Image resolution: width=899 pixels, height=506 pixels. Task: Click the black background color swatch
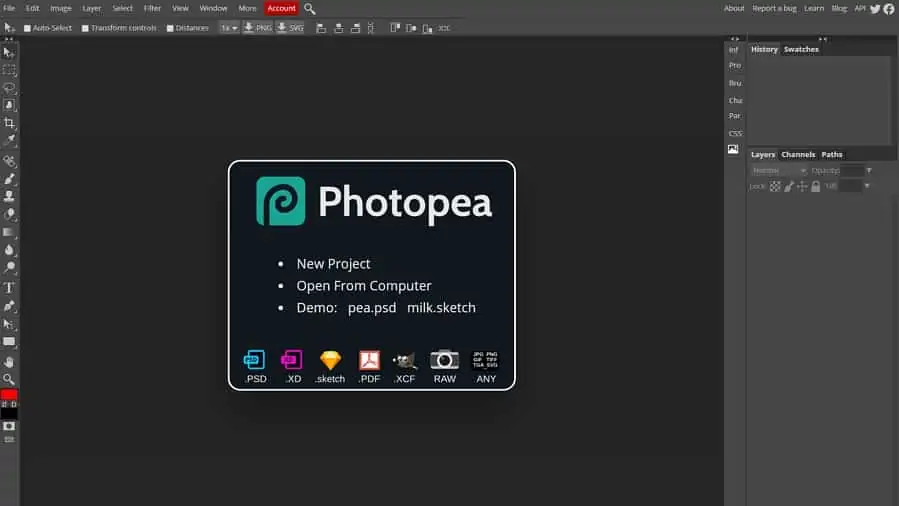(x=9, y=414)
